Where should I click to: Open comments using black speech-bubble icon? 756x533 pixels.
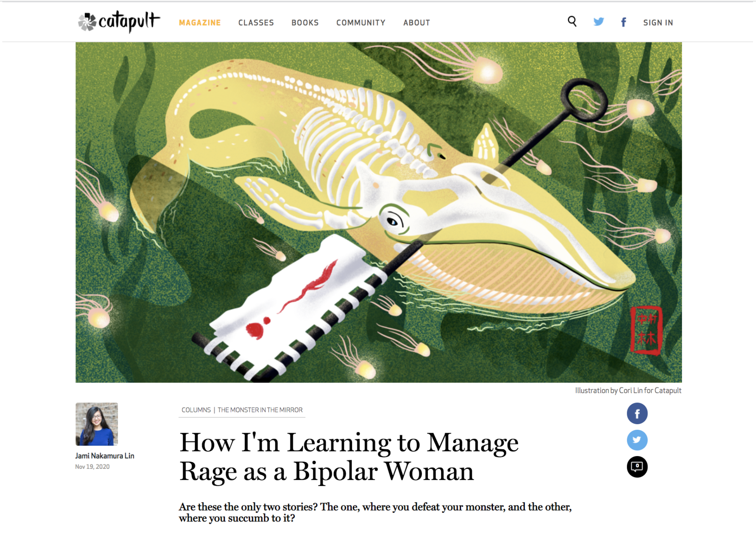(637, 467)
